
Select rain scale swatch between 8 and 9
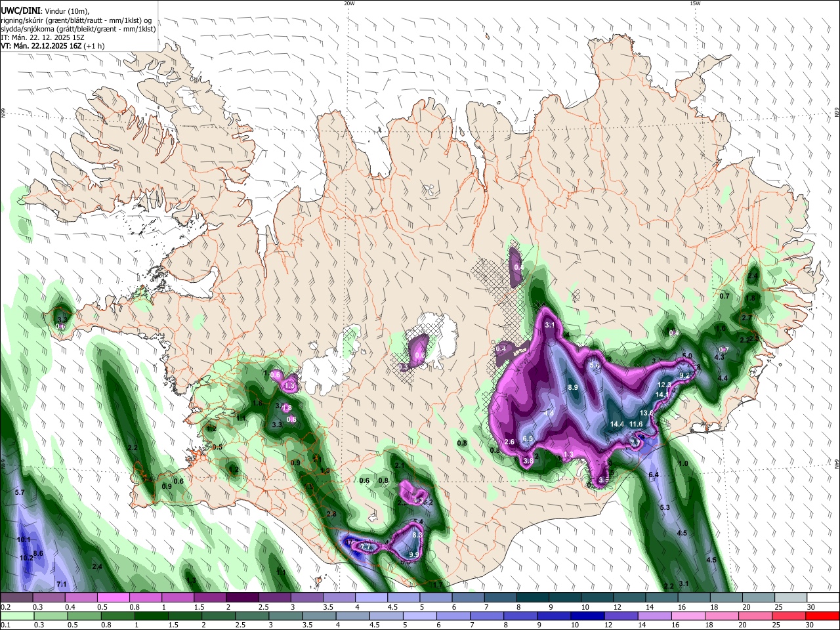click(521, 616)
